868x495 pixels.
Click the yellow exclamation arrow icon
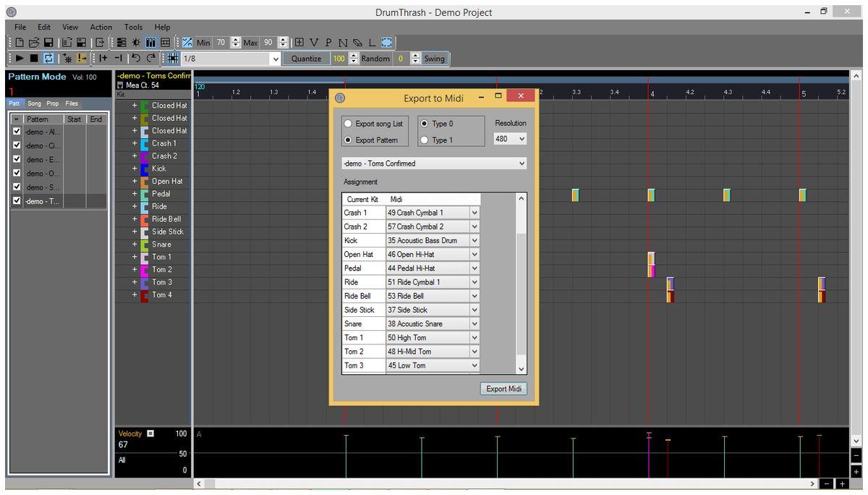tap(81, 59)
